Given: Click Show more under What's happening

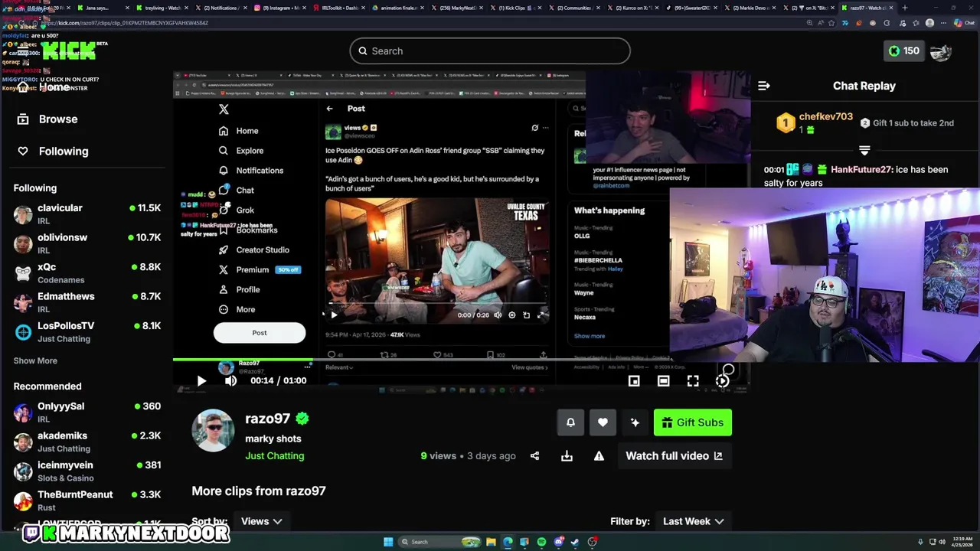Looking at the screenshot, I should 590,336.
